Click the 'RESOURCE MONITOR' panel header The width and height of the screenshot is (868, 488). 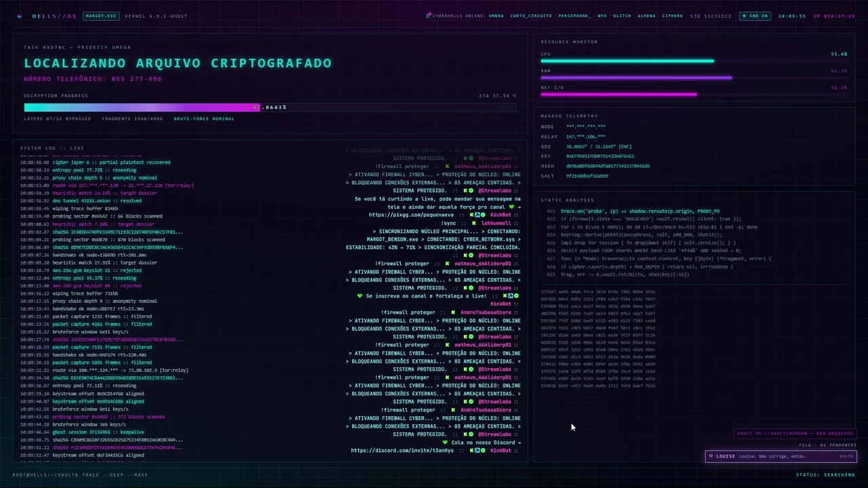(569, 42)
